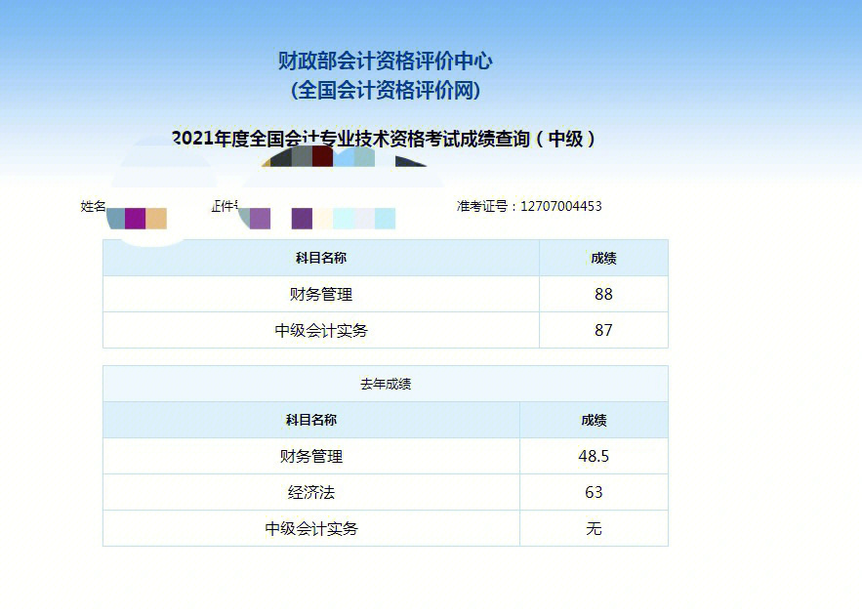Image resolution: width=862 pixels, height=616 pixels.
Task: Click 成绩 header in last-year table
Action: pyautogui.click(x=594, y=420)
